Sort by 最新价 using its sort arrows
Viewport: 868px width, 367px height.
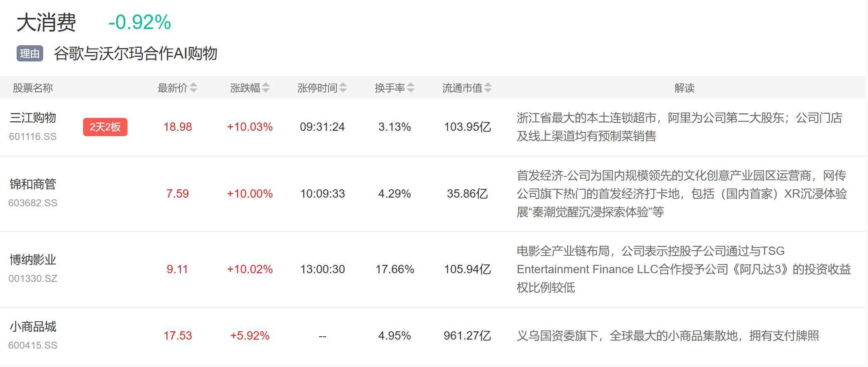(x=194, y=88)
